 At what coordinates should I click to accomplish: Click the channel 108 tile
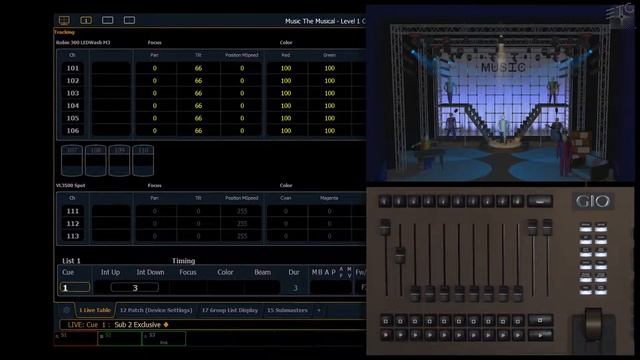(x=96, y=160)
